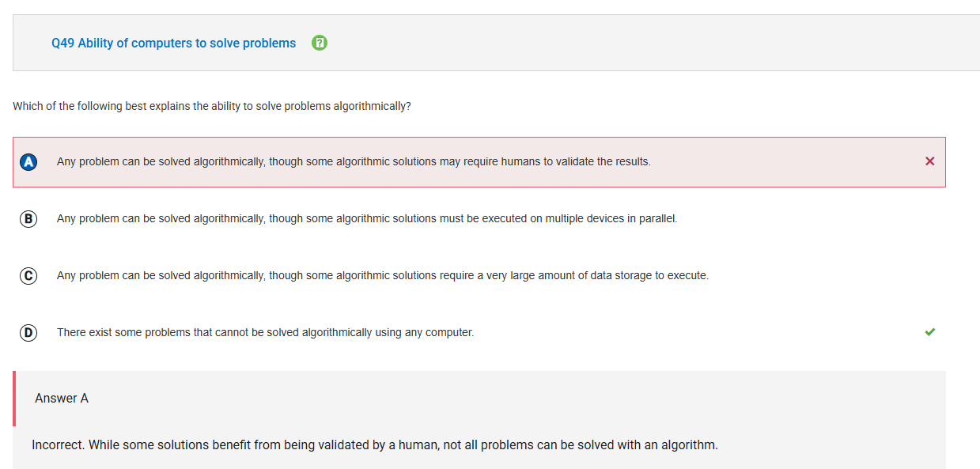Click the 'Answer A' feedback heading
This screenshot has width=980, height=469.
point(62,398)
